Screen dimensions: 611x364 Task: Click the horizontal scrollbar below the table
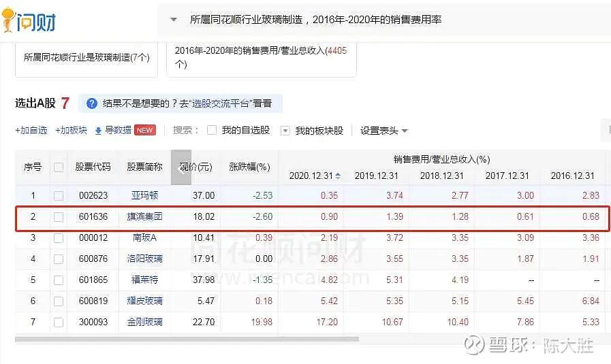coord(187,339)
